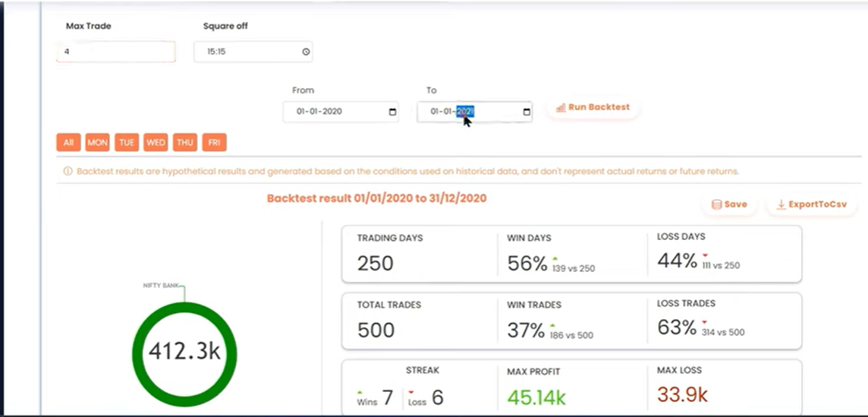Click the Max Trade input field
Viewport: 868px width, 417px height.
click(x=115, y=52)
